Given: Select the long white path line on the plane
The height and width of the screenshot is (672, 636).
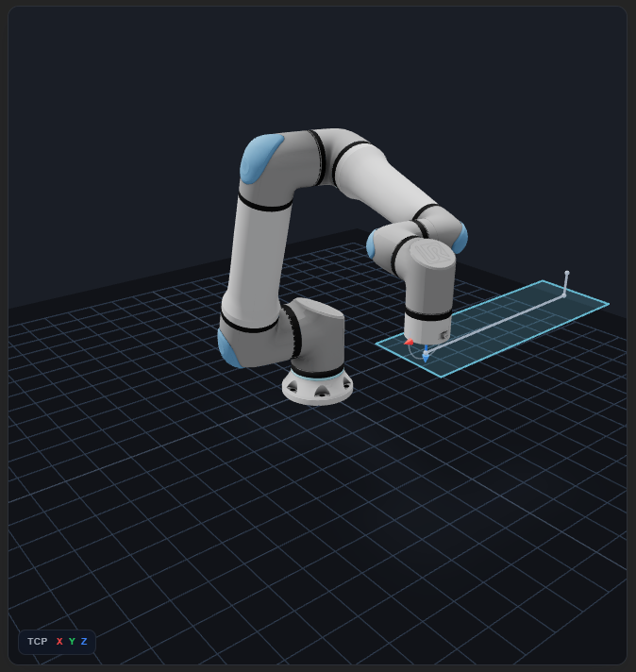Looking at the screenshot, I should [495, 324].
